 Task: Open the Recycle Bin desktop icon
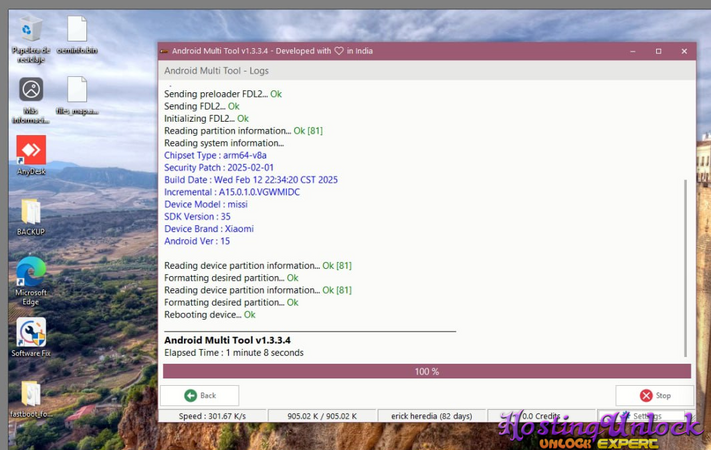[x=31, y=31]
